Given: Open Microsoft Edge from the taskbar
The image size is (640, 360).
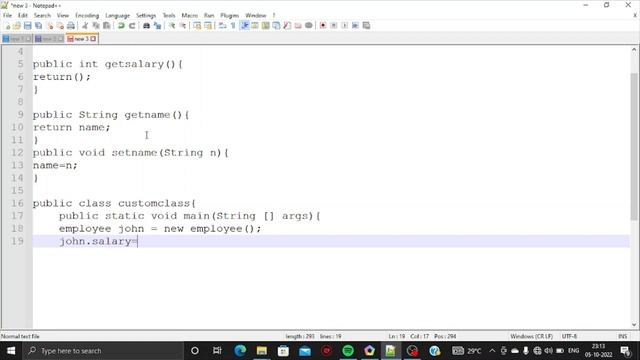Looking at the screenshot, I should tap(240, 351).
